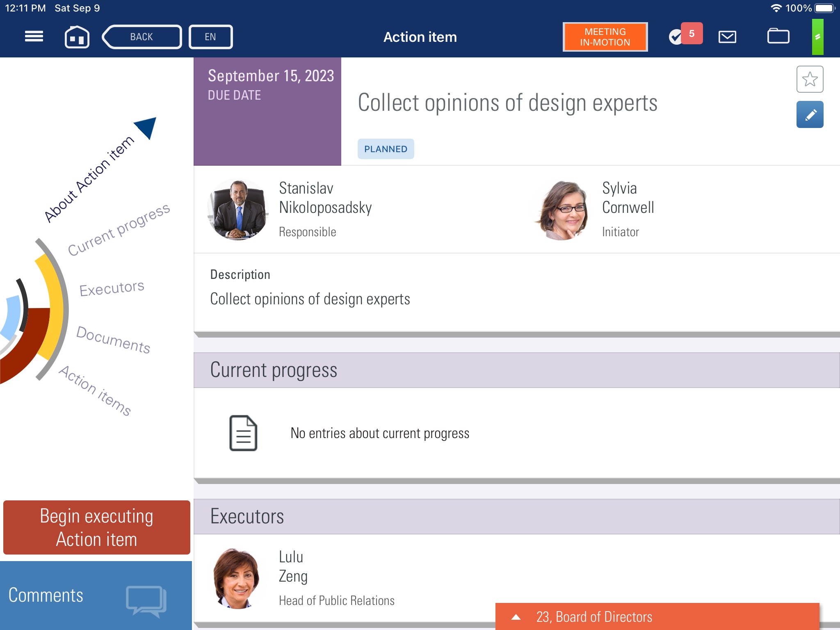Click Begin Executing Action Item button
Viewport: 840px width, 630px height.
[x=96, y=527]
